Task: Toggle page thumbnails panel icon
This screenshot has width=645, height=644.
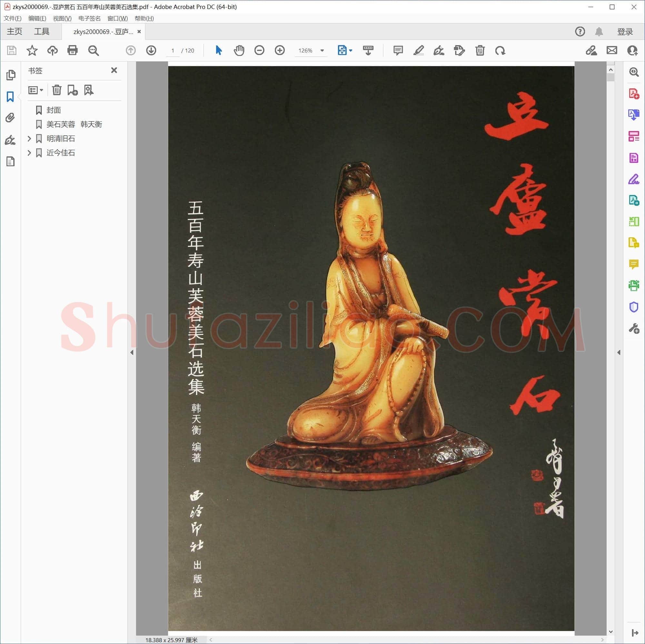Action: [x=10, y=75]
